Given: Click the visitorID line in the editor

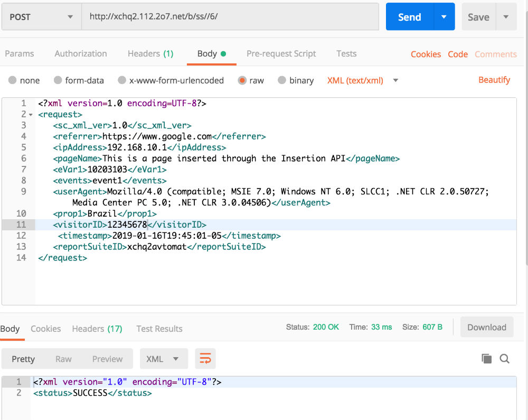Looking at the screenshot, I should coord(276,225).
